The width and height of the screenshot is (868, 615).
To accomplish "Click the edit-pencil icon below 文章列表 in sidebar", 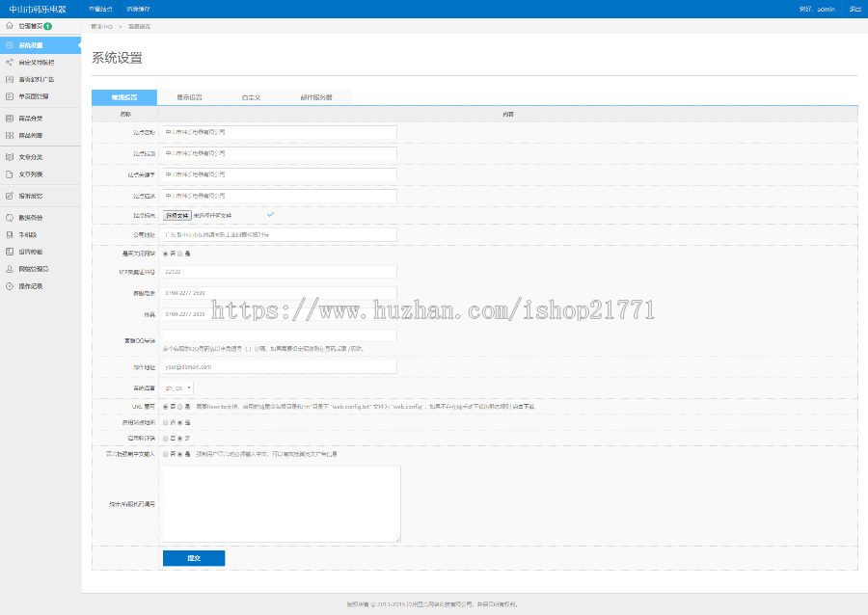I will click(10, 196).
